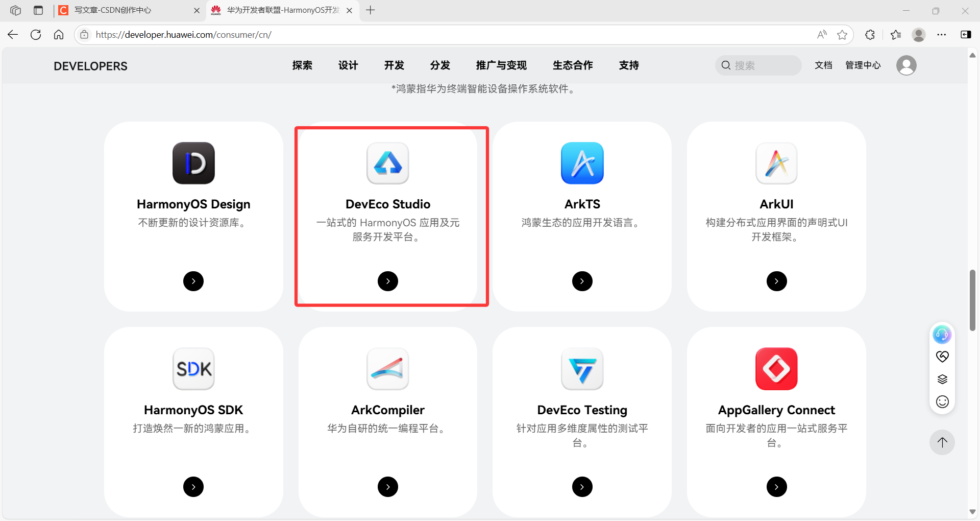
Task: Click the DevEco Studio app icon
Action: point(388,163)
